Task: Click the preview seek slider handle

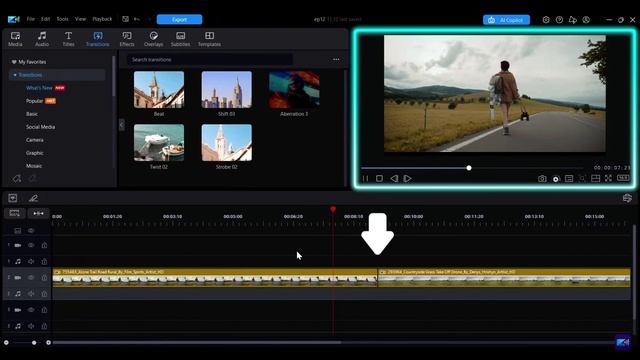Action: pyautogui.click(x=469, y=168)
